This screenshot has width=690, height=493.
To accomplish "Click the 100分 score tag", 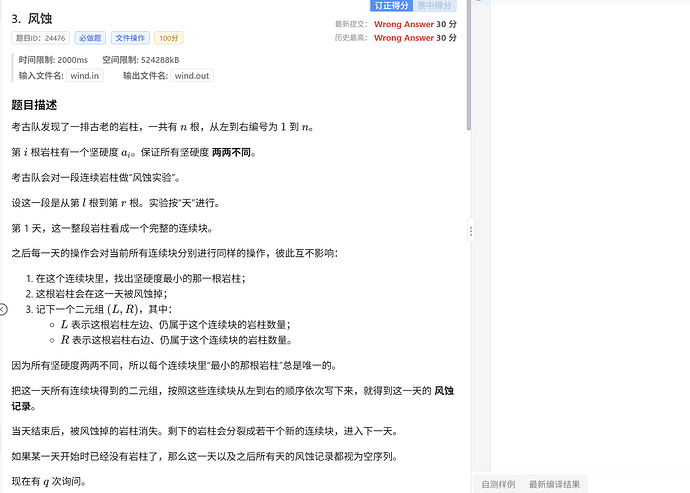I will [x=169, y=38].
